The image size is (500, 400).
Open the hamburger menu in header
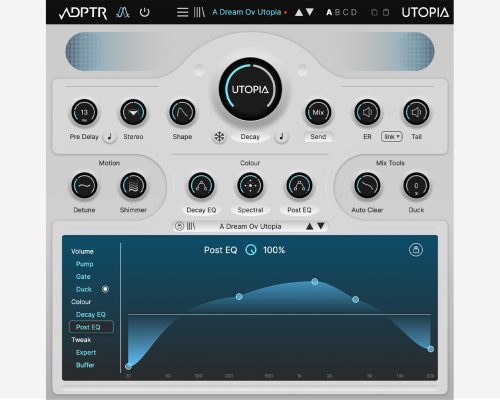[182, 12]
